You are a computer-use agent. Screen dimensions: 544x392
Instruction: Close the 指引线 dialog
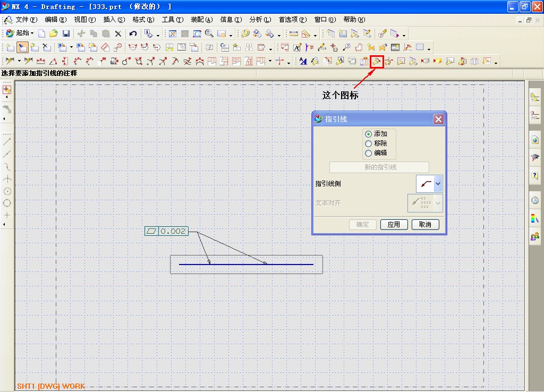(438, 120)
